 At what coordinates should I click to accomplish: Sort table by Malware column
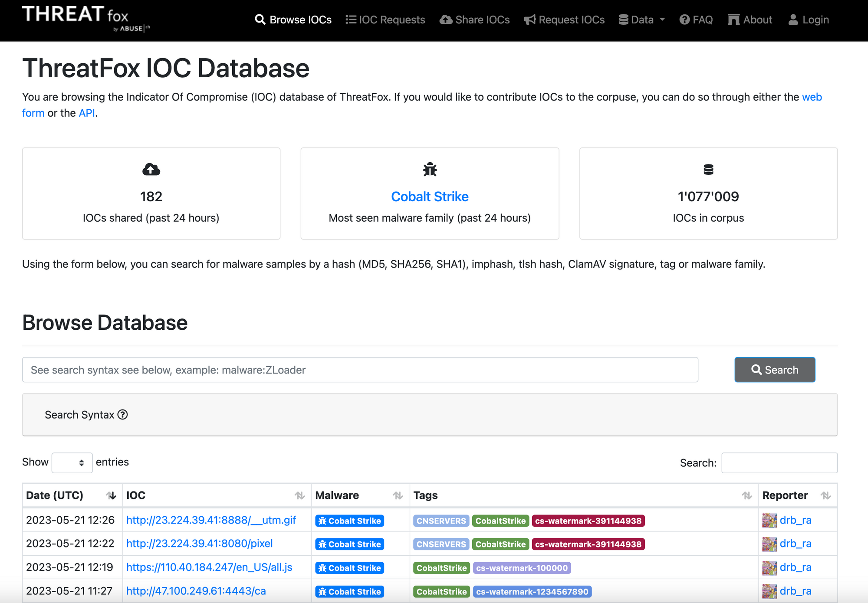click(x=360, y=495)
